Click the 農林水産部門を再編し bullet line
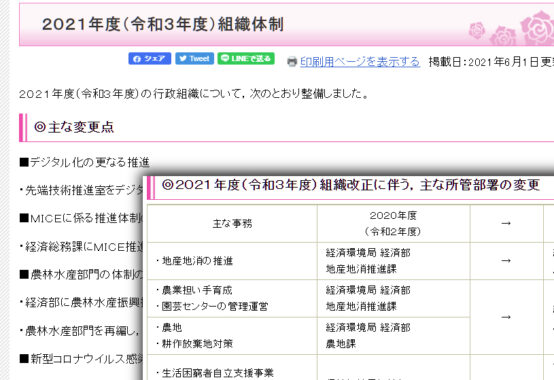 [81, 331]
